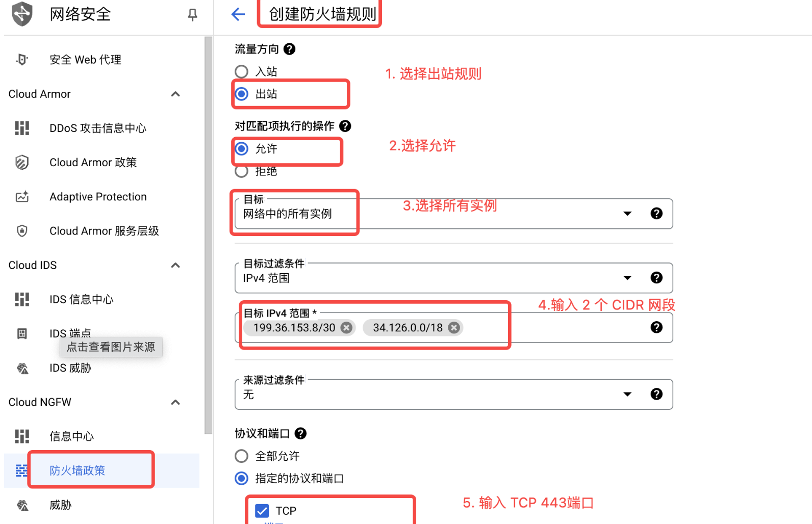Open help for 协议和端口
This screenshot has width=812, height=524.
pyautogui.click(x=301, y=433)
